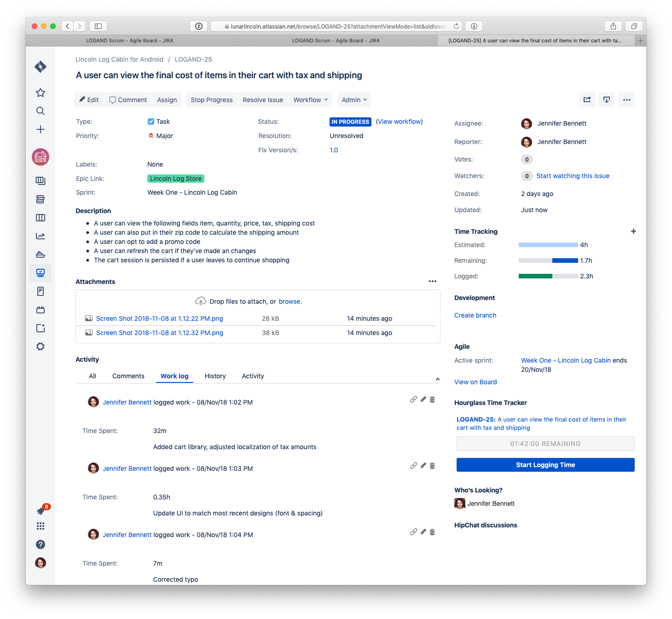
Task: Click View workflow link
Action: tap(400, 121)
